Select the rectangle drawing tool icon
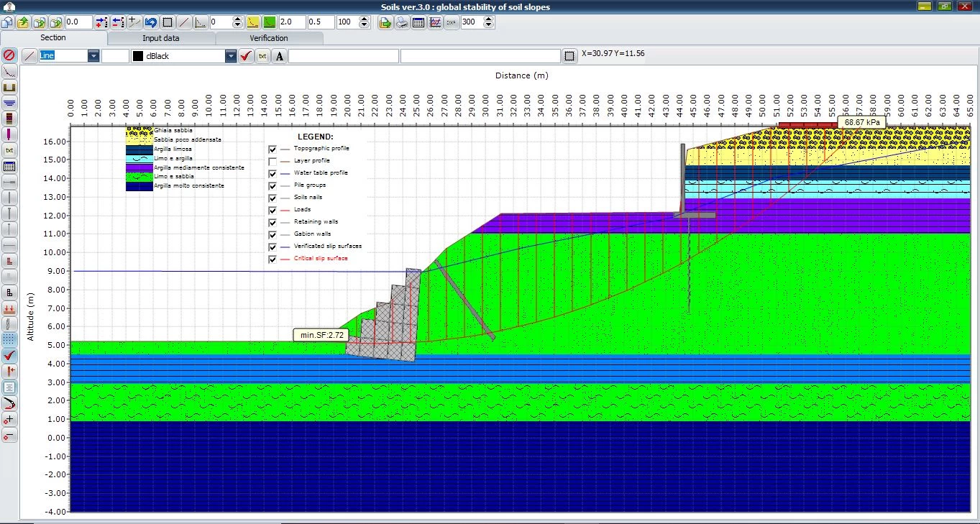980x524 pixels. (168, 22)
